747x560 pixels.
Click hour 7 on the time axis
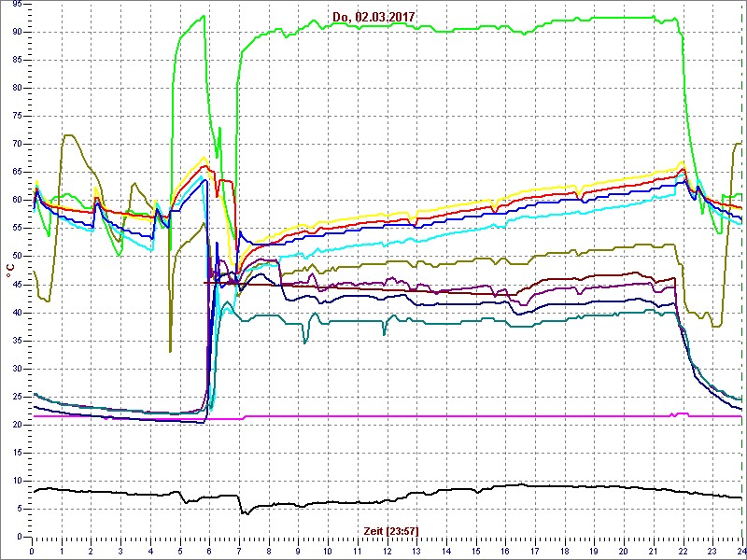239,552
